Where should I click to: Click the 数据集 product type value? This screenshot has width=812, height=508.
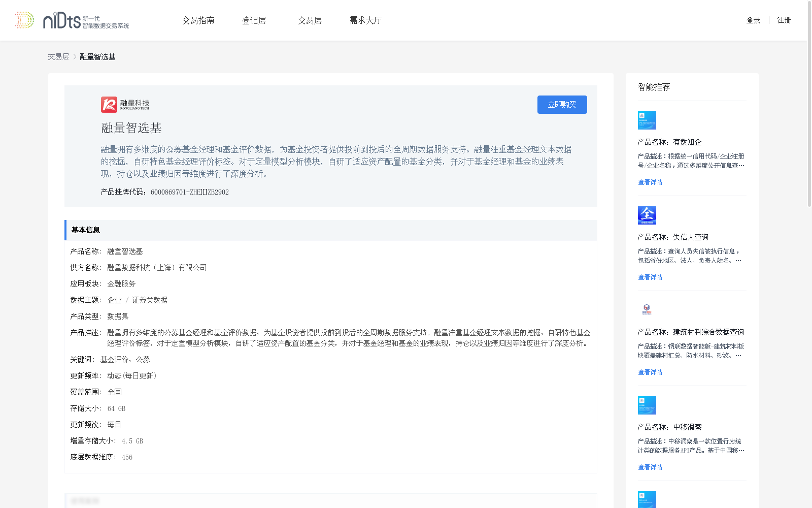pos(118,316)
